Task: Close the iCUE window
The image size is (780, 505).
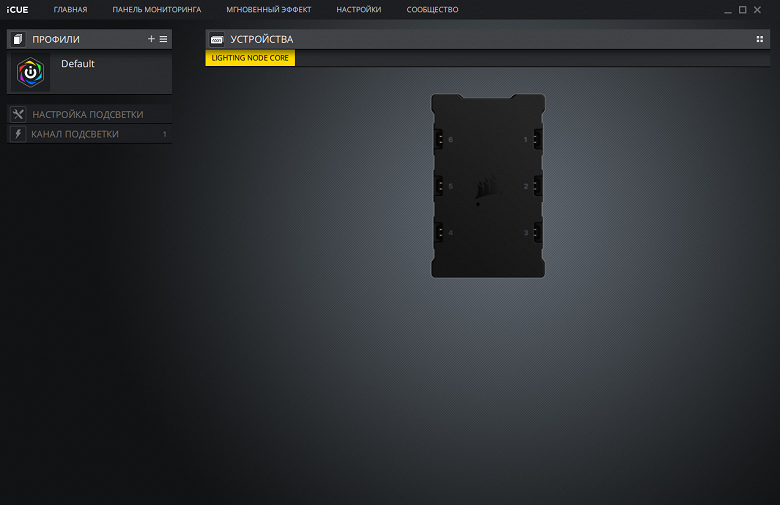Action: pos(757,9)
